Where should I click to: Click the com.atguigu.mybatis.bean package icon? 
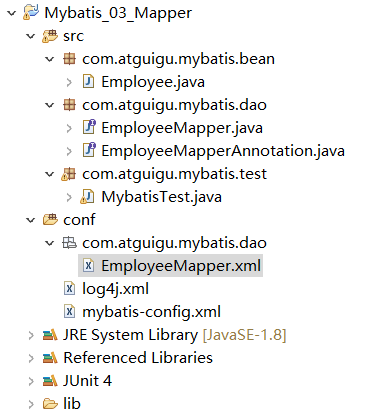pos(69,59)
